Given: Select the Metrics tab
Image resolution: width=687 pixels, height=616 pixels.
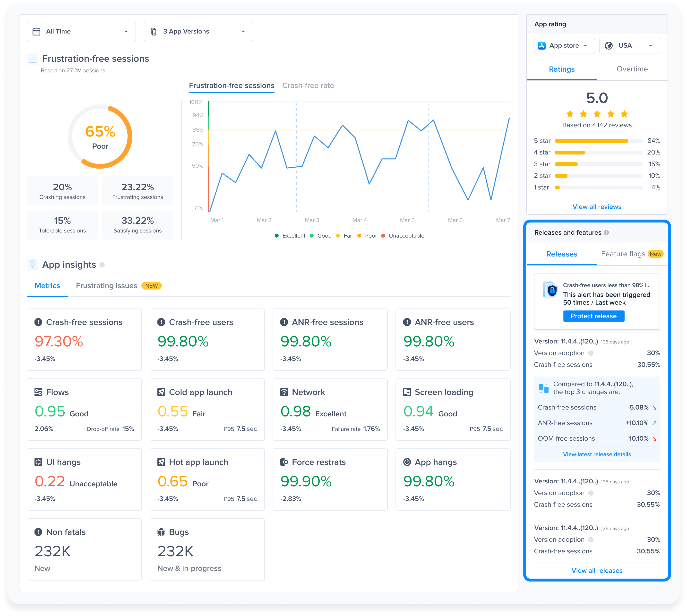Looking at the screenshot, I should (47, 286).
